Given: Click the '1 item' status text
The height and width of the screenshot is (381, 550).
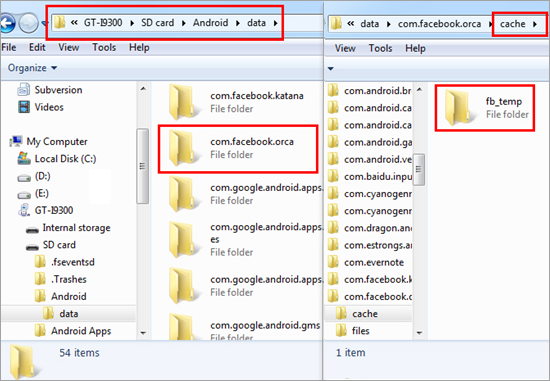Looking at the screenshot, I should [350, 353].
